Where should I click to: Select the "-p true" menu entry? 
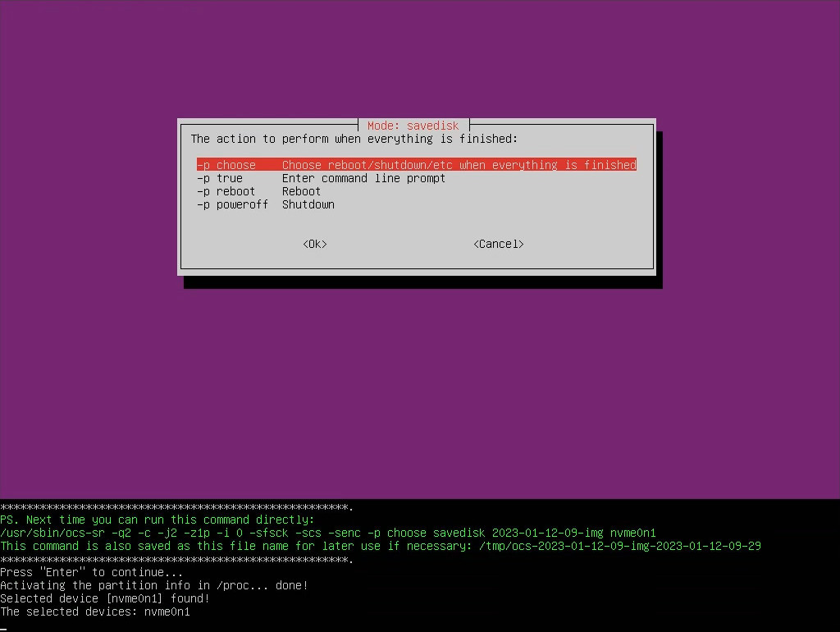(x=220, y=178)
